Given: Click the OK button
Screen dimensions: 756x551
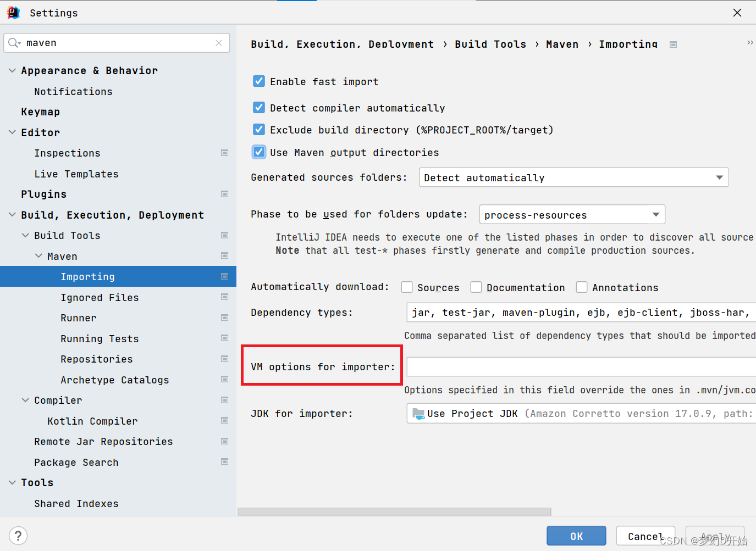Looking at the screenshot, I should 576,536.
